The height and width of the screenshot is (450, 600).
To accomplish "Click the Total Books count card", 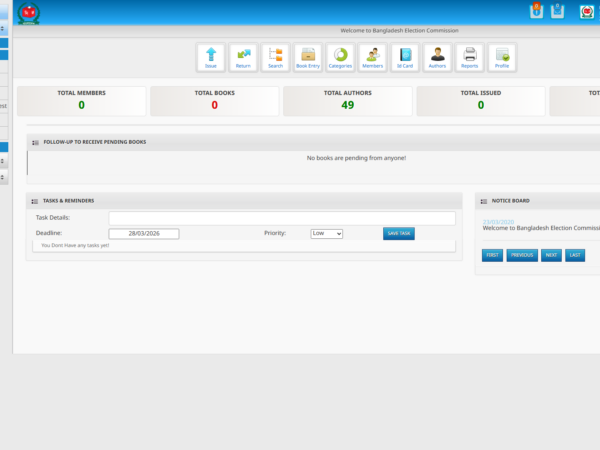I will (x=215, y=101).
